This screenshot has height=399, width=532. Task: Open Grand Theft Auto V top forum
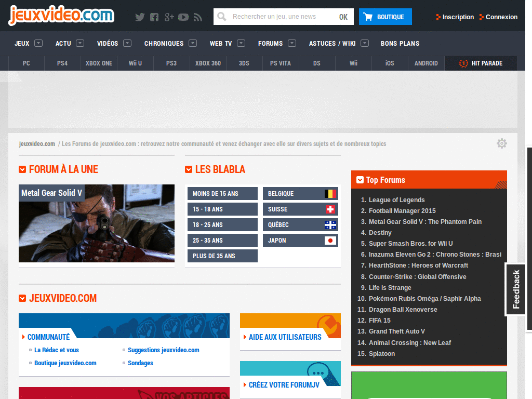(396, 331)
